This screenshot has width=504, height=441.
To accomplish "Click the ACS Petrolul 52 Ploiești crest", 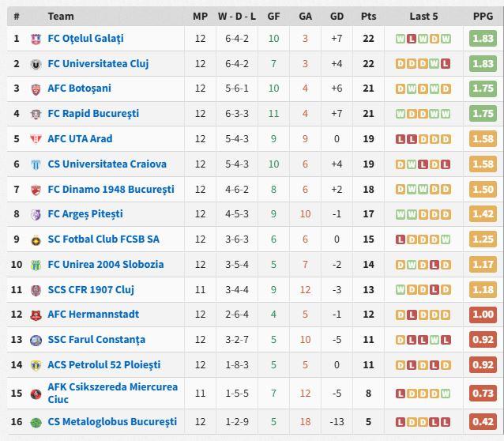I will point(36,365).
